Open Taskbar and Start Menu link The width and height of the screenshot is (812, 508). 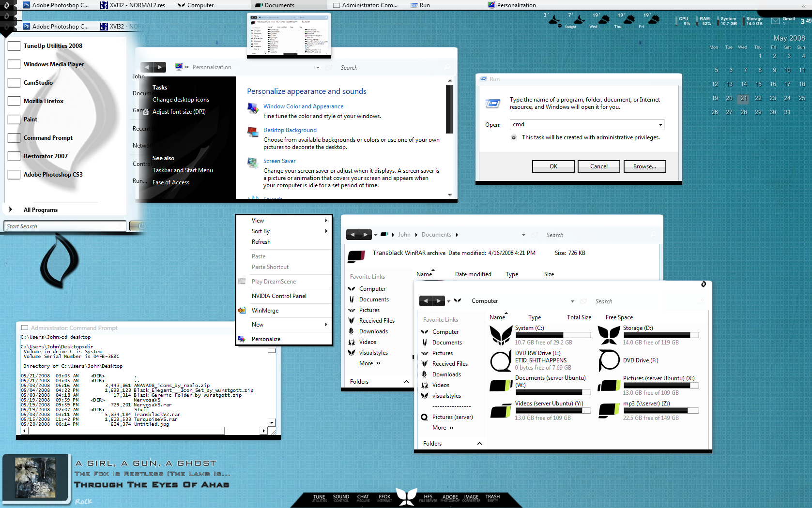click(183, 170)
